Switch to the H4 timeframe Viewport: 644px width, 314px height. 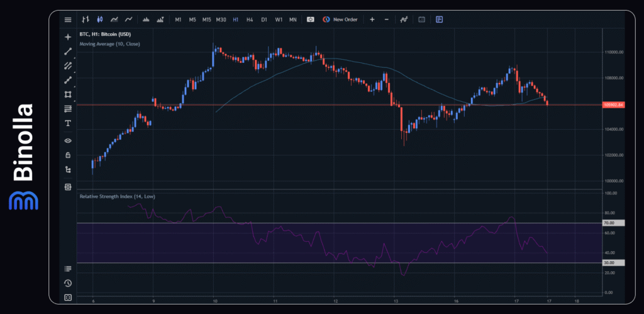click(x=250, y=20)
